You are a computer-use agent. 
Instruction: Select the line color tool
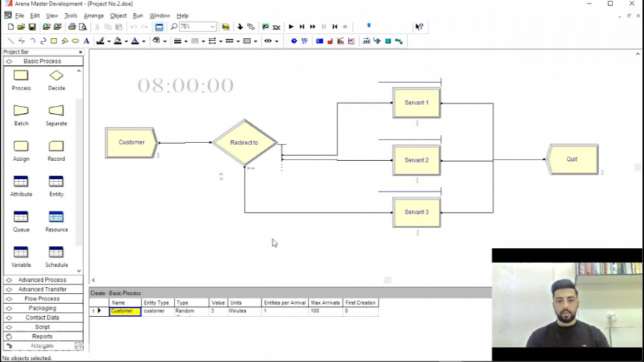(100, 41)
